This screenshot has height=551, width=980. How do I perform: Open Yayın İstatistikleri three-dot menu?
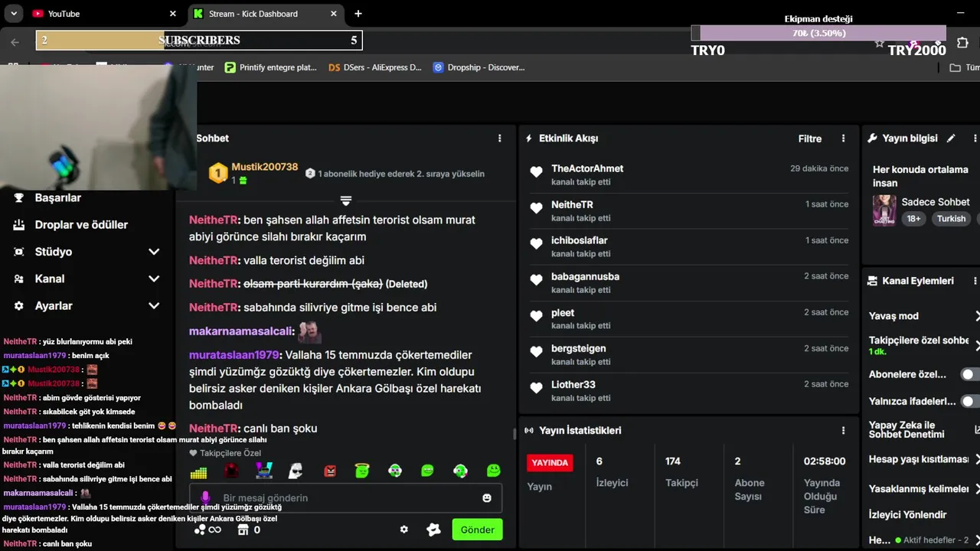click(844, 431)
